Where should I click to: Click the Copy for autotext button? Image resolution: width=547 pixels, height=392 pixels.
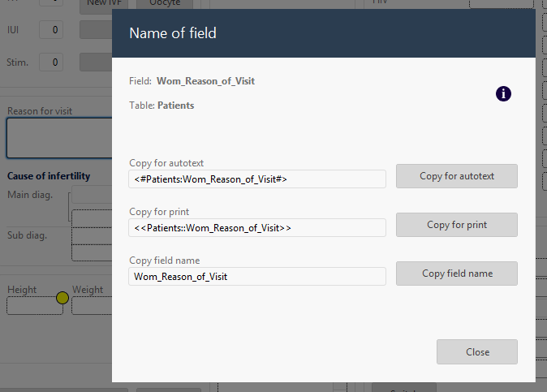457,176
